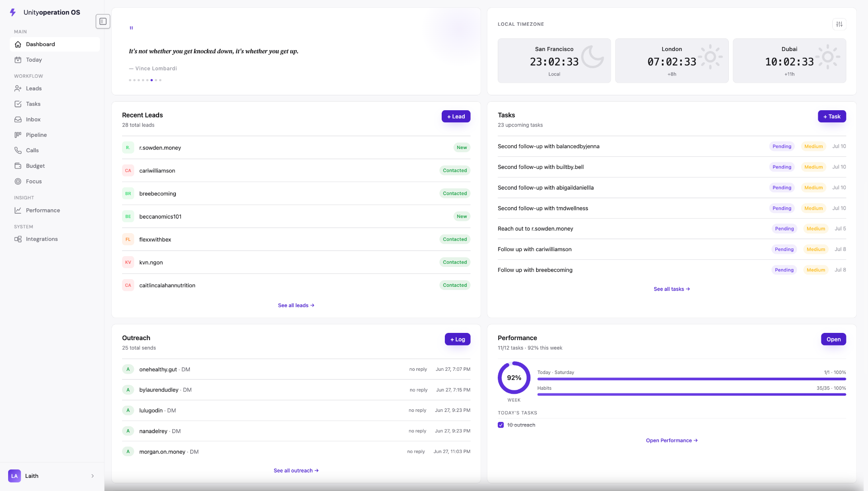868x491 pixels.
Task: Open the London clock card
Action: (x=672, y=61)
